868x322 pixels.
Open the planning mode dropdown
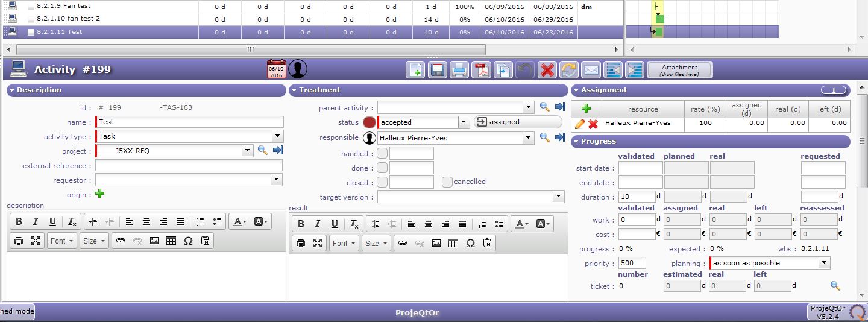tap(824, 263)
